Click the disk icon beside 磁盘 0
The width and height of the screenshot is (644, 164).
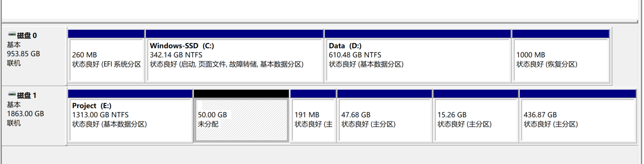coord(12,34)
